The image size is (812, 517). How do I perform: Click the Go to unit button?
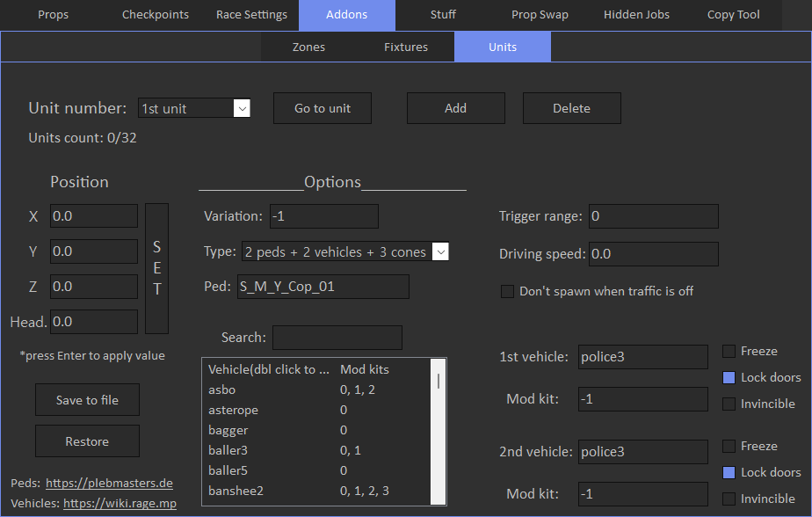[x=323, y=108]
